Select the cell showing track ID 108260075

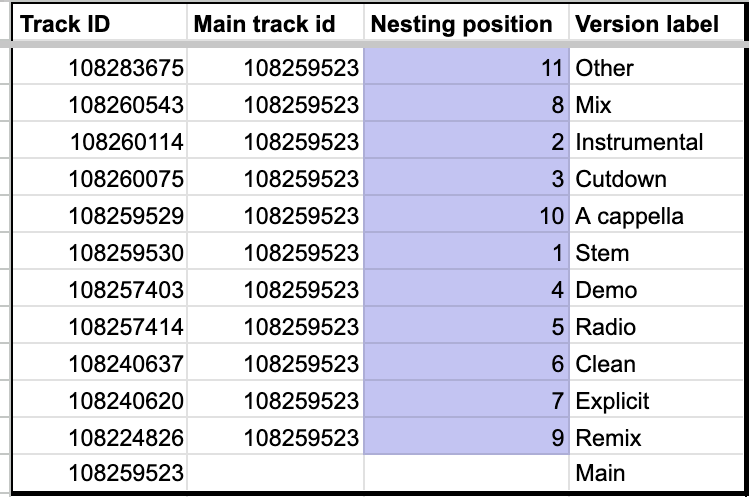pos(99,177)
